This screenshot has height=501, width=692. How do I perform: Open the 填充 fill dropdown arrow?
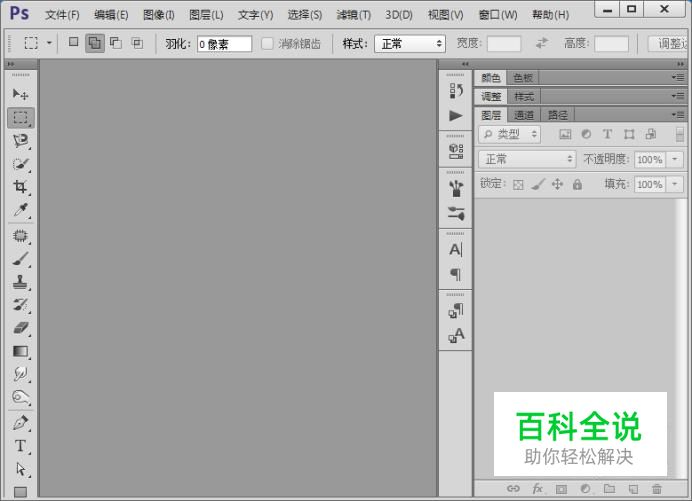[675, 184]
